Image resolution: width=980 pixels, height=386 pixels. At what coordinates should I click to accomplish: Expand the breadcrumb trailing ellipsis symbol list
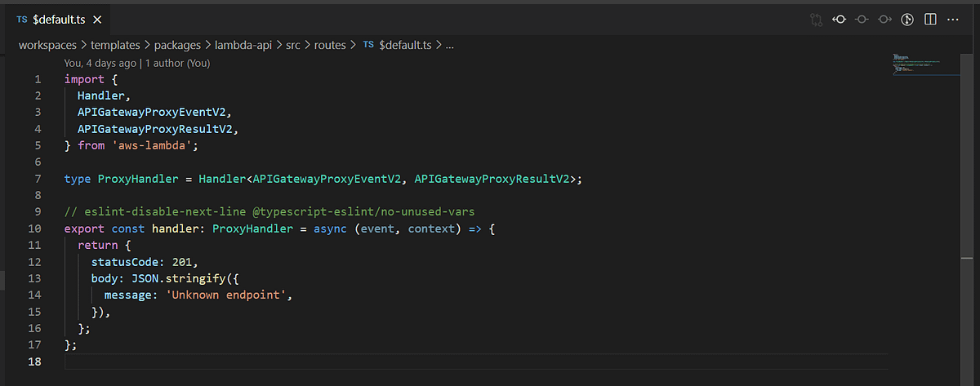450,46
